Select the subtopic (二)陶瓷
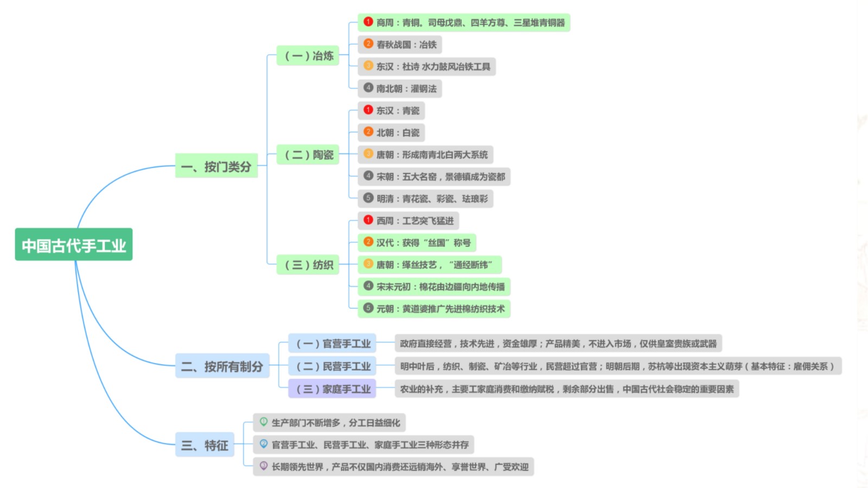Screen dimensions: 868x488 pos(308,155)
